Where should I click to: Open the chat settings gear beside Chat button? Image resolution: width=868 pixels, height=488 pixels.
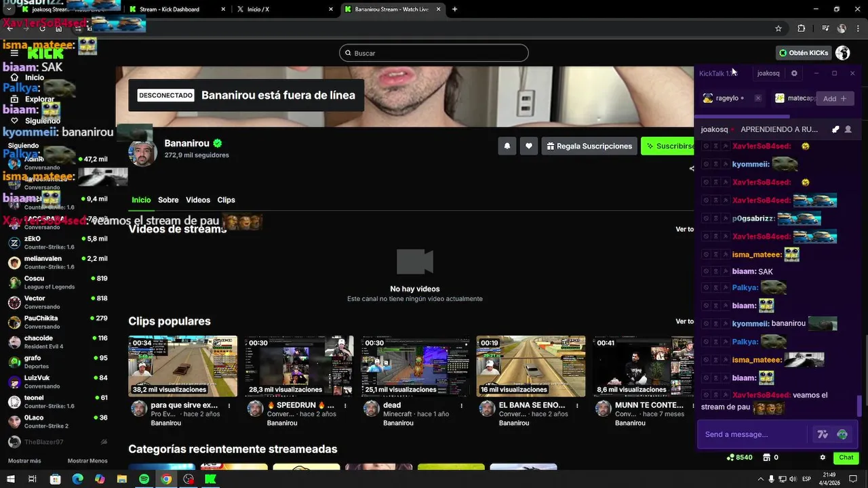coord(823,457)
